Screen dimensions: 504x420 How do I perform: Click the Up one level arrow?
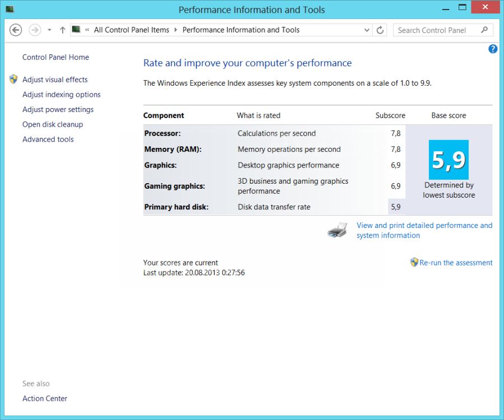click(x=62, y=30)
